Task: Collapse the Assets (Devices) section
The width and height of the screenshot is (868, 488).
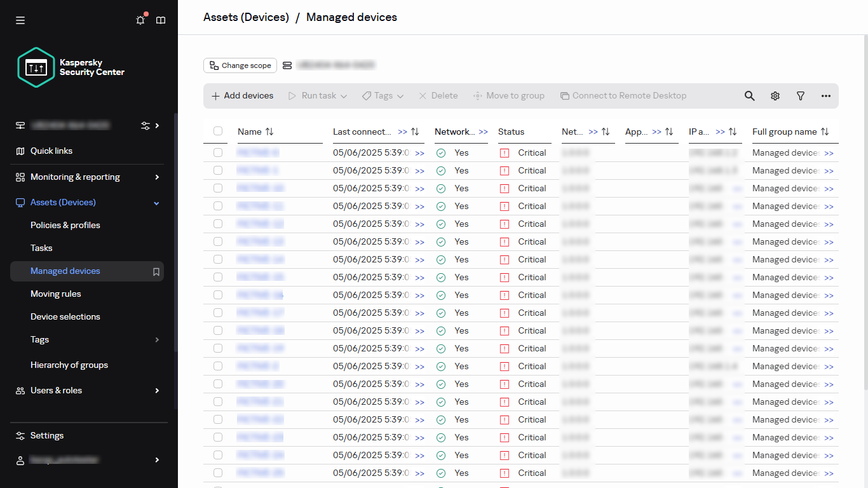Action: [x=156, y=202]
